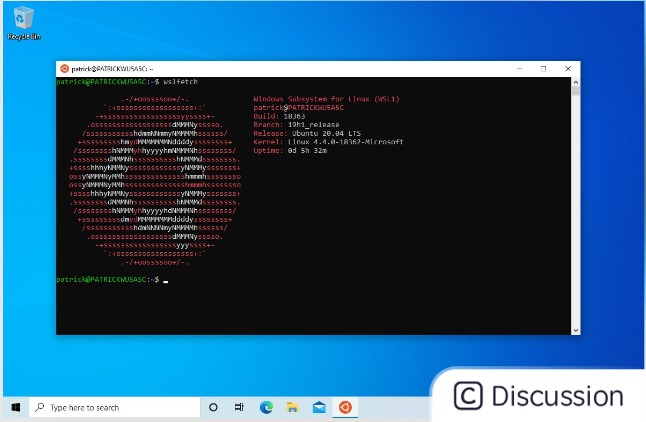Minimize the Ubuntu terminal window
Viewport: 646px width, 422px height.
pyautogui.click(x=521, y=69)
